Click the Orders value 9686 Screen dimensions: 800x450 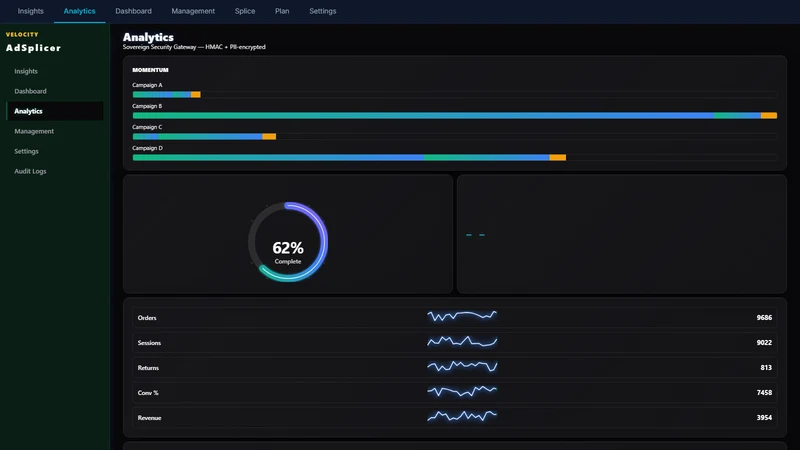click(764, 317)
